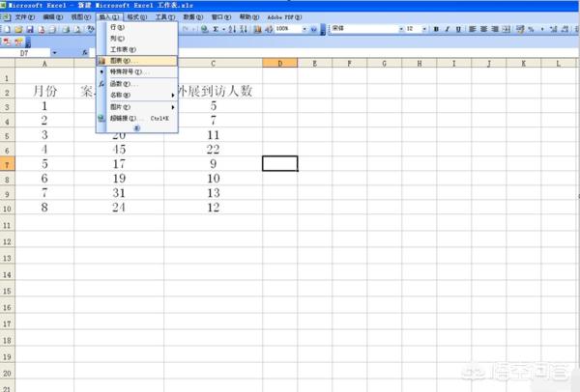Click the cell containing 22
The width and height of the screenshot is (580, 392).
click(214, 150)
